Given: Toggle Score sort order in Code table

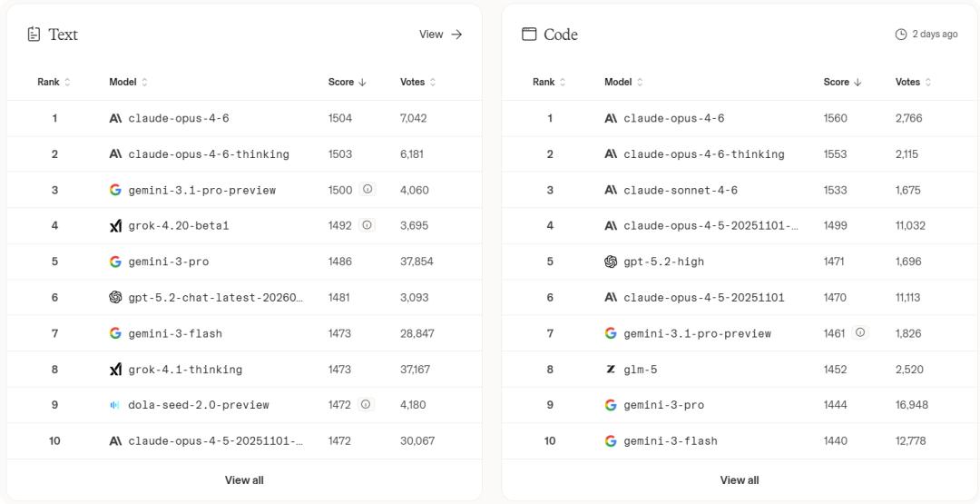Looking at the screenshot, I should point(842,82).
